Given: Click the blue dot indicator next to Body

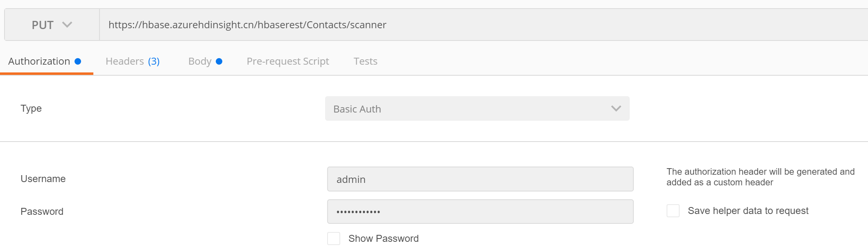Looking at the screenshot, I should 219,61.
